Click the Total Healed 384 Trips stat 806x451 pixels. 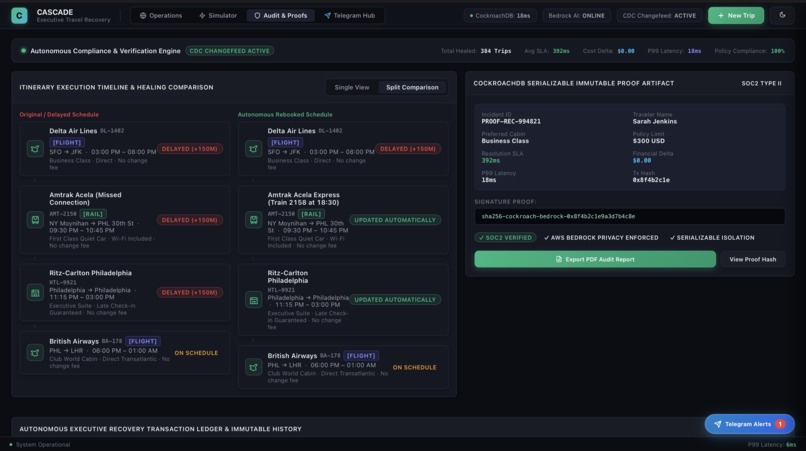pyautogui.click(x=475, y=51)
